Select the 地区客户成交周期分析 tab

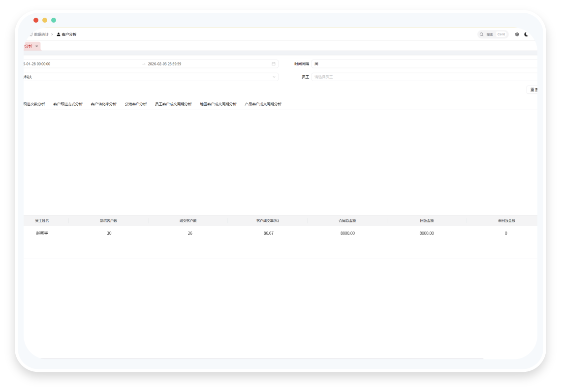tap(218, 104)
